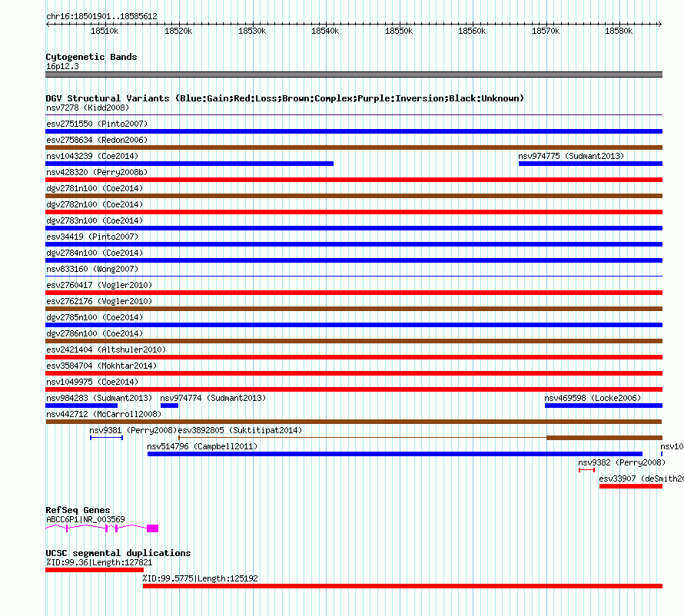The width and height of the screenshot is (684, 616).
Task: Click the 18520k ruler tick label
Action: (178, 31)
